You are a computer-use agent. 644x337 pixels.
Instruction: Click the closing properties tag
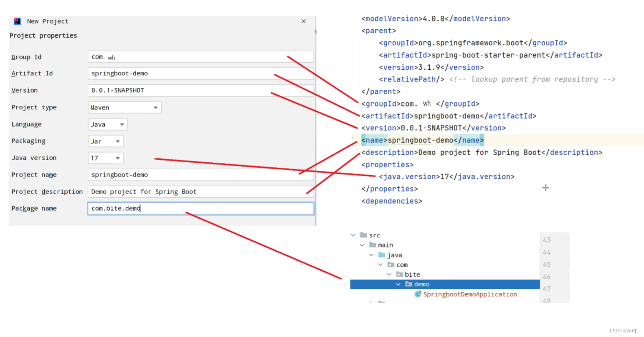(390, 189)
